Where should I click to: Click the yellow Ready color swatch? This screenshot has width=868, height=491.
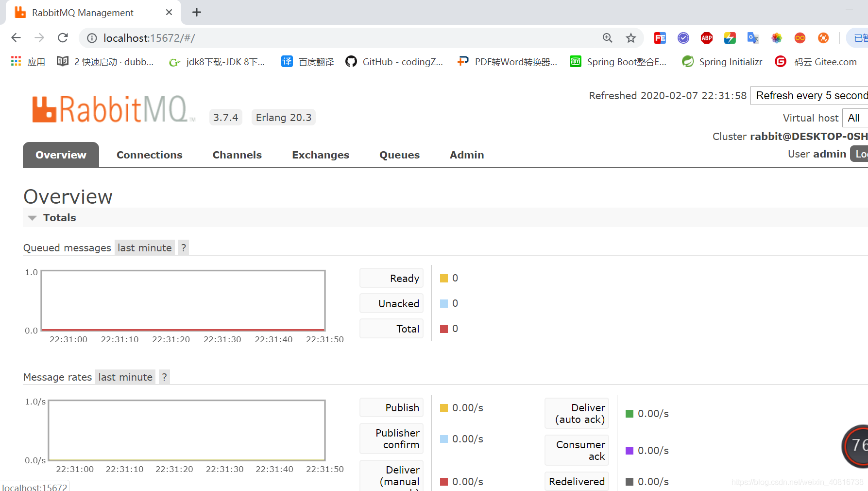click(x=444, y=278)
